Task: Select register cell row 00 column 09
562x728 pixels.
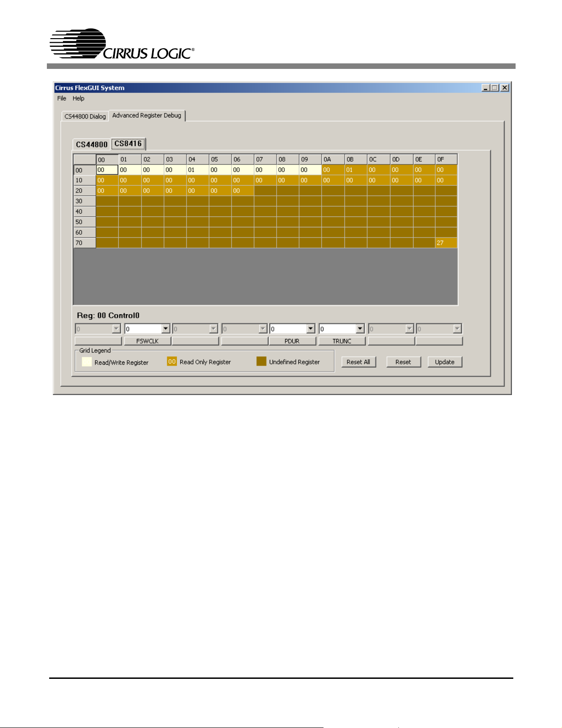Action: tap(310, 170)
